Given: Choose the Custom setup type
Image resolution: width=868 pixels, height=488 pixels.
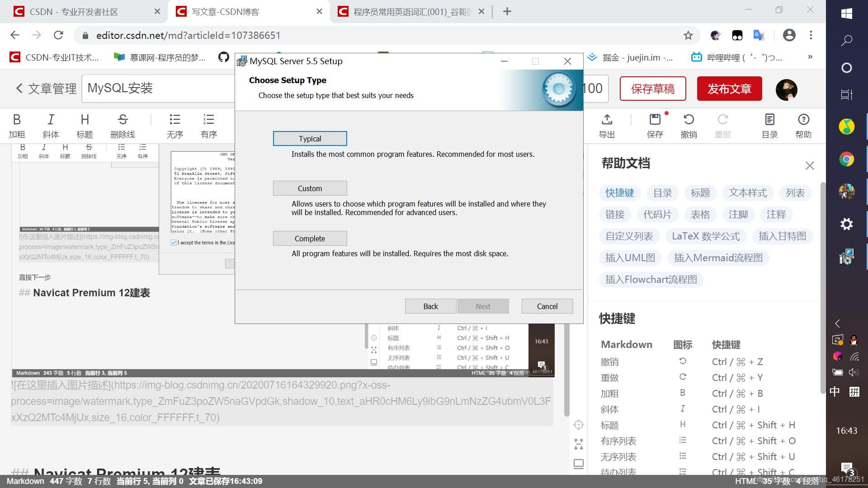Looking at the screenshot, I should [x=310, y=188].
